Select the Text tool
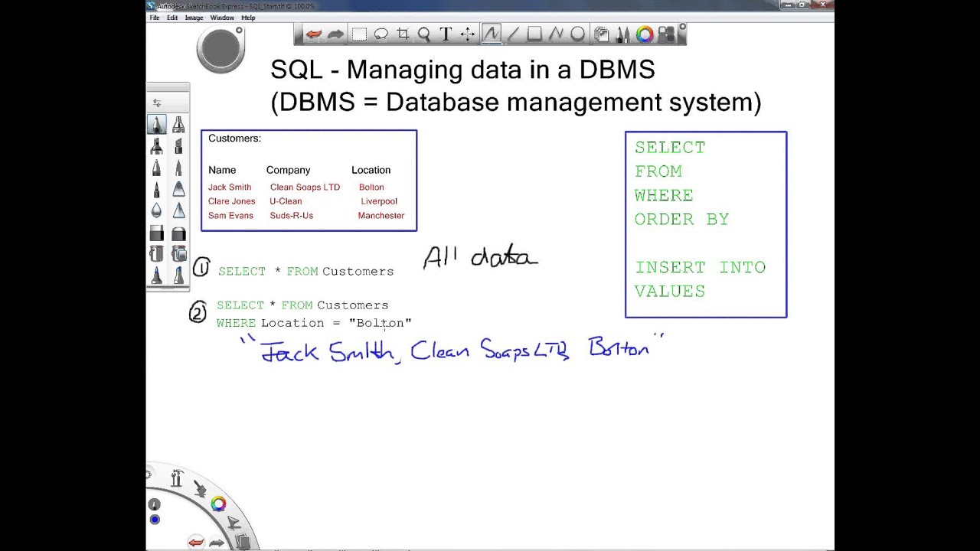 pyautogui.click(x=446, y=34)
